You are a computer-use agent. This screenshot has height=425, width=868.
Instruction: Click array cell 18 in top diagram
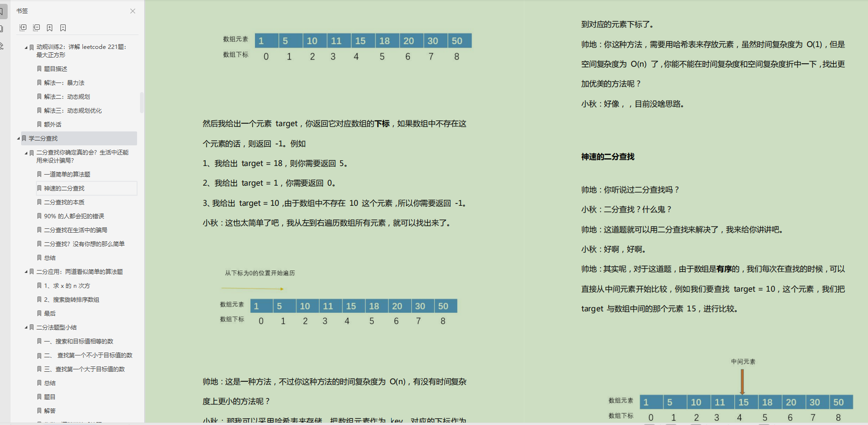tap(387, 41)
